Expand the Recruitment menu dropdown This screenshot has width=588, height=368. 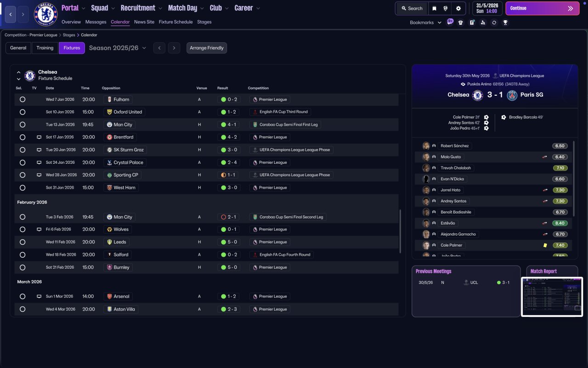tap(160, 8)
